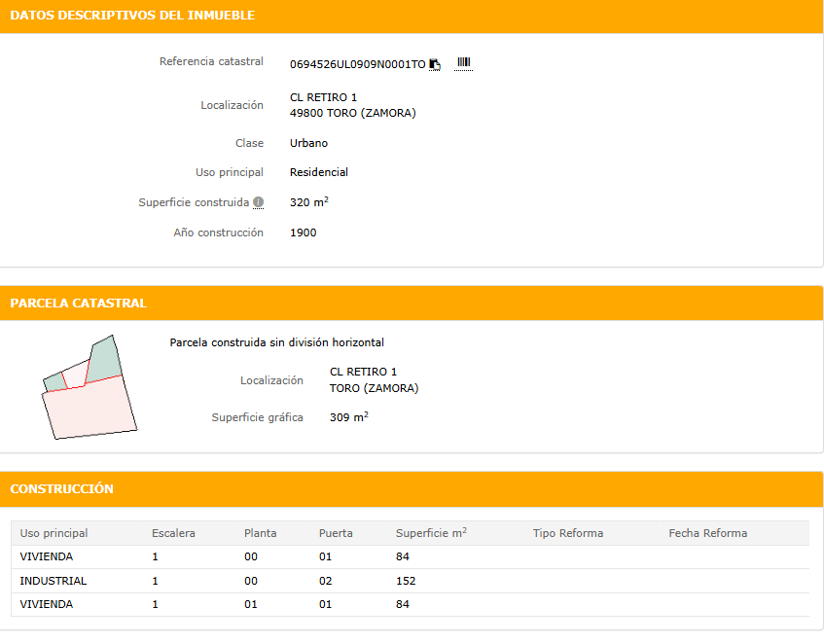
Task: Click the Planta column header
Action: click(260, 533)
